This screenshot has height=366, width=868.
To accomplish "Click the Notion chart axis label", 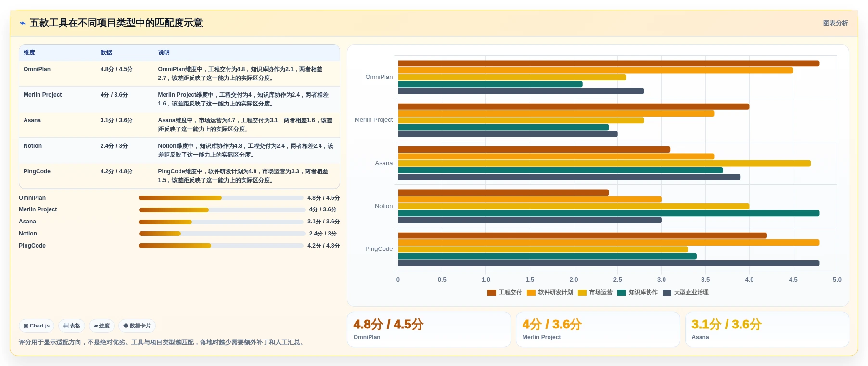I will point(383,206).
